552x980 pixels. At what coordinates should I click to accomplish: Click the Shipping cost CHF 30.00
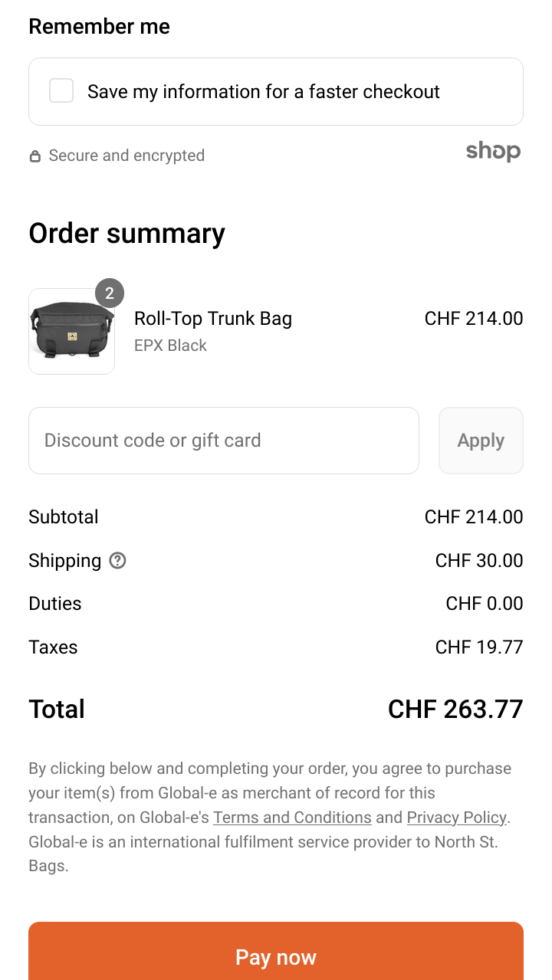[x=479, y=561]
